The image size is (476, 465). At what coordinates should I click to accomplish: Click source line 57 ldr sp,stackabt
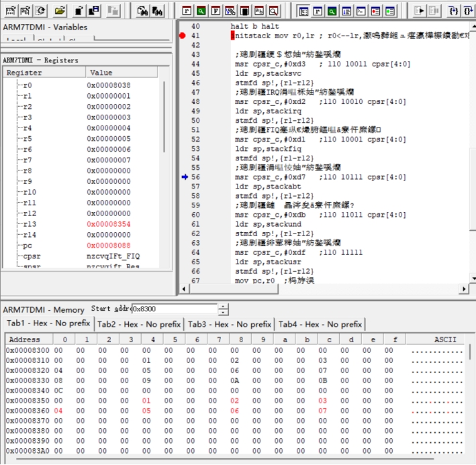click(x=268, y=187)
